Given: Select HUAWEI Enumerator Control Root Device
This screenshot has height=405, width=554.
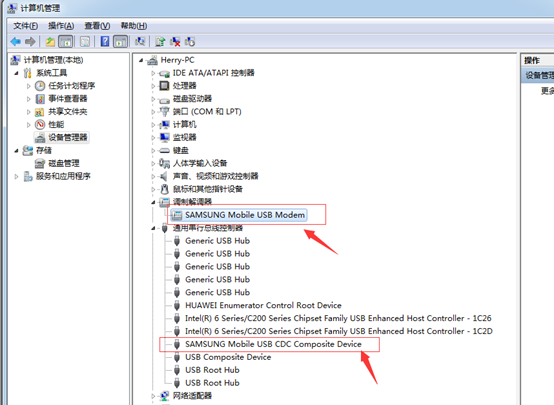Looking at the screenshot, I should [263, 305].
